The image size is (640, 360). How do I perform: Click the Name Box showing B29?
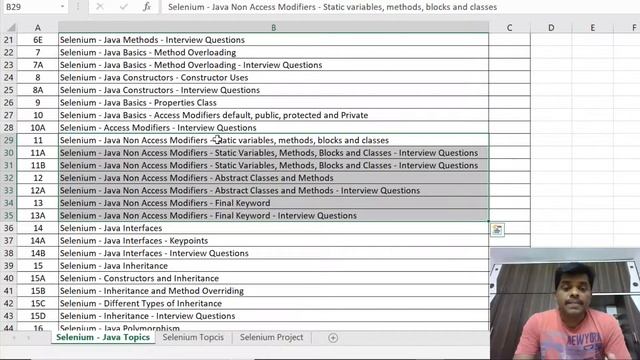click(x=31, y=7)
